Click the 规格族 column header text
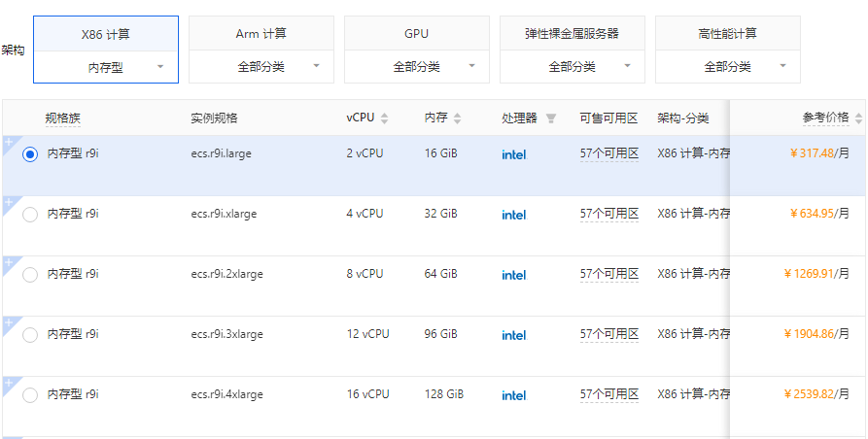 pyautogui.click(x=63, y=118)
